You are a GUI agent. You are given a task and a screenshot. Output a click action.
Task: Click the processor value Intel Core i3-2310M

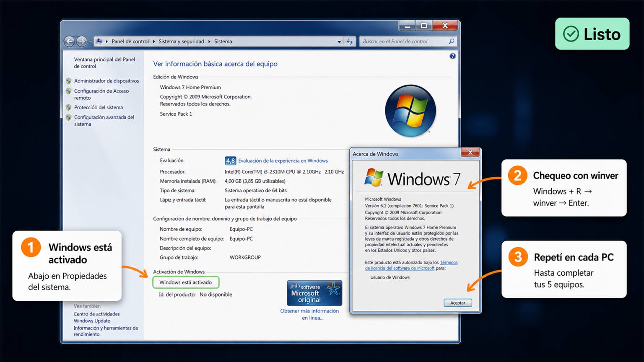pos(284,171)
